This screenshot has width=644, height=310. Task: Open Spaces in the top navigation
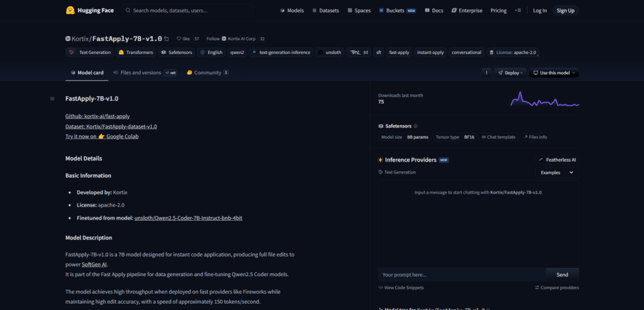click(359, 11)
